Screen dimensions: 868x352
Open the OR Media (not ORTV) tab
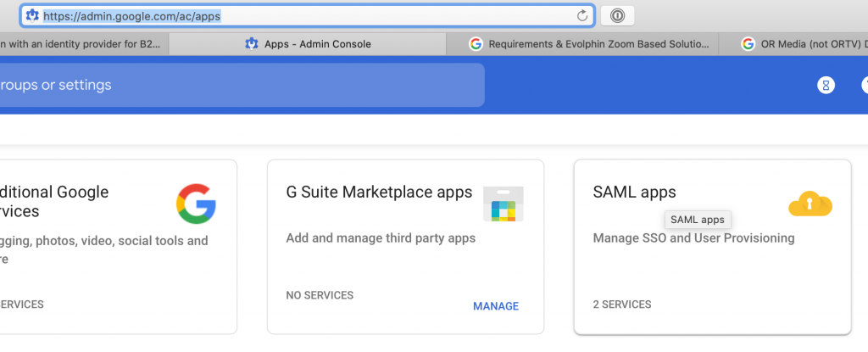pyautogui.click(x=793, y=44)
